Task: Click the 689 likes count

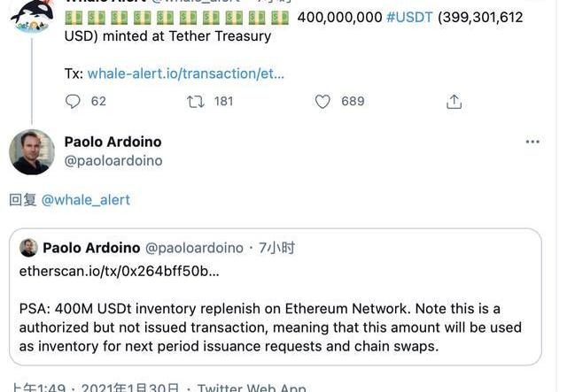Action: pyautogui.click(x=353, y=101)
